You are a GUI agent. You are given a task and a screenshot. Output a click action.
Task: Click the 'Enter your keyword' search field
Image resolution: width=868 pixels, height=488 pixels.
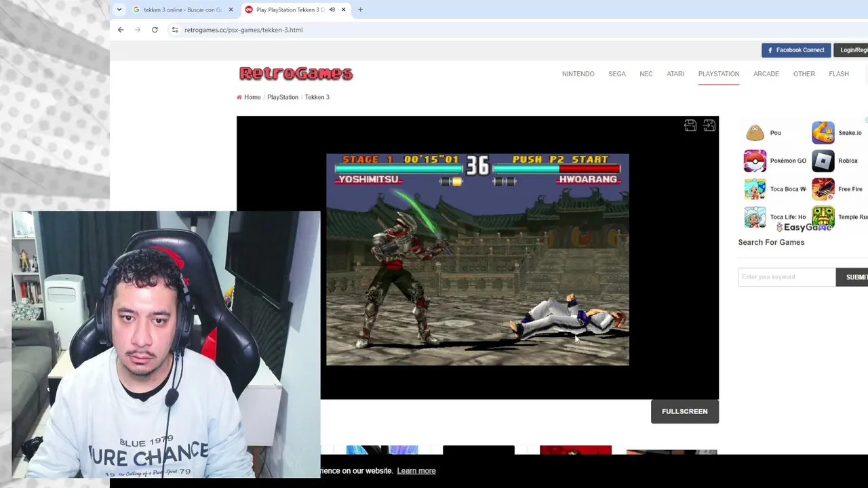tap(787, 277)
